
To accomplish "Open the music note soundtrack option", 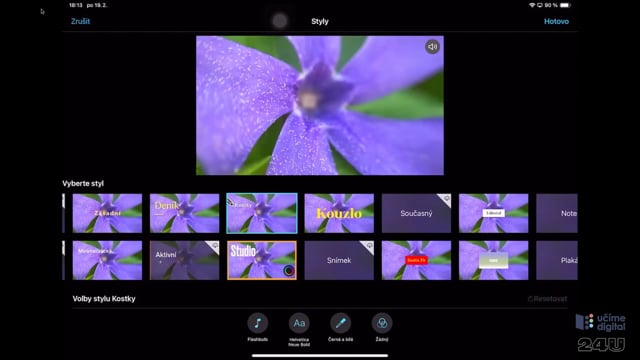I will click(x=258, y=323).
